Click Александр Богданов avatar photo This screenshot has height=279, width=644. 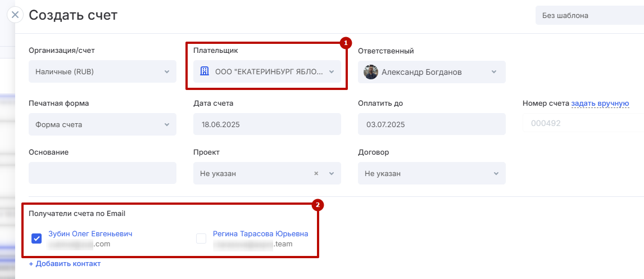pos(371,72)
